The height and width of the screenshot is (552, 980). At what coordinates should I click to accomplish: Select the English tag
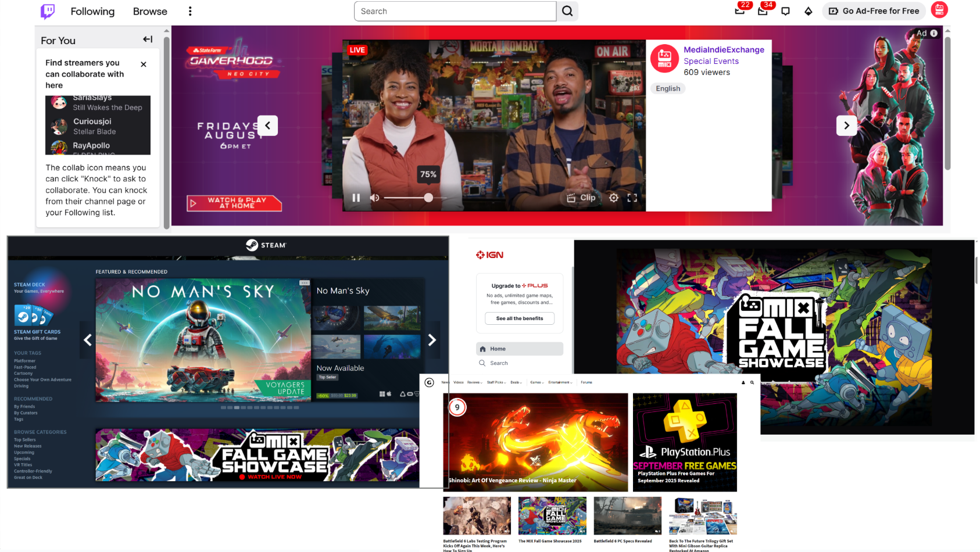(668, 88)
